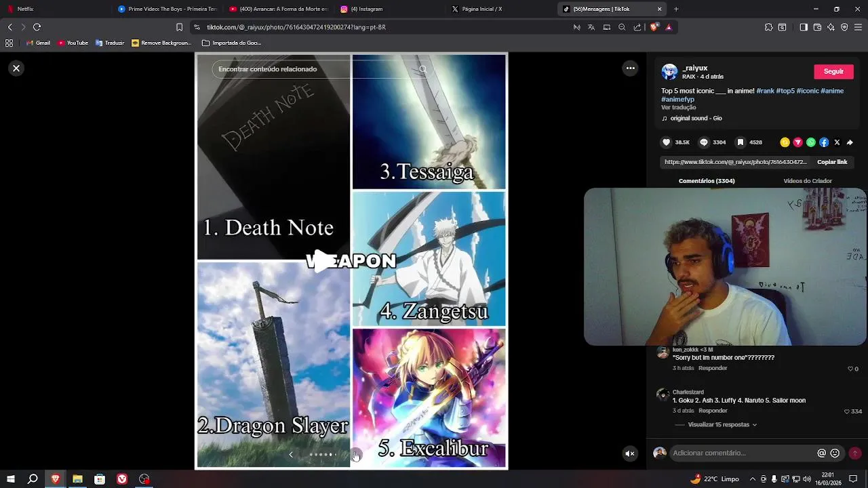Send to friends via red paper-plane icon

click(797, 142)
